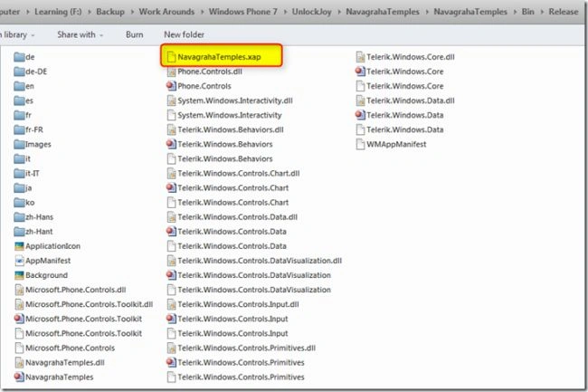The width and height of the screenshot is (588, 392).
Task: Expand breadcrumb arrow after UnlockJoy
Action: (339, 12)
